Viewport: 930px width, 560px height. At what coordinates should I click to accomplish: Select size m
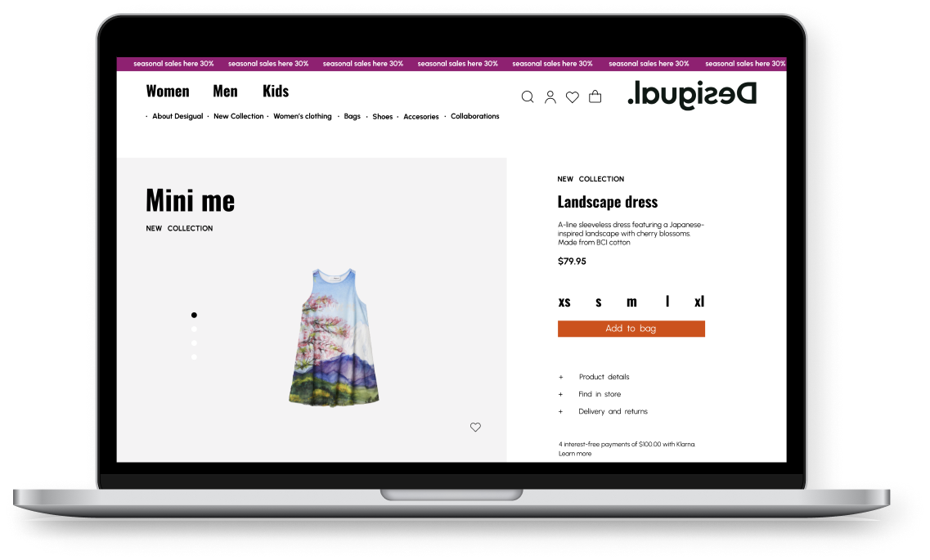pos(631,302)
